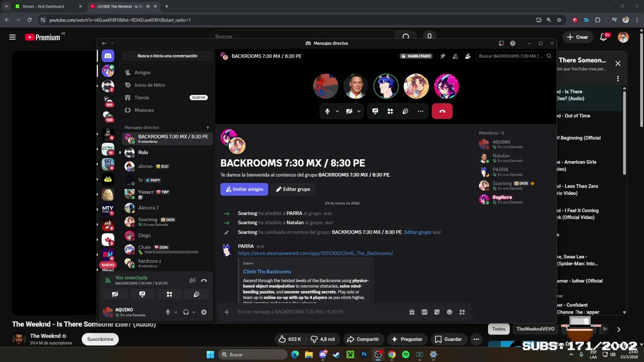The width and height of the screenshot is (644, 362).
Task: Like the video with the 653 K thumbs up
Action: tap(290, 339)
